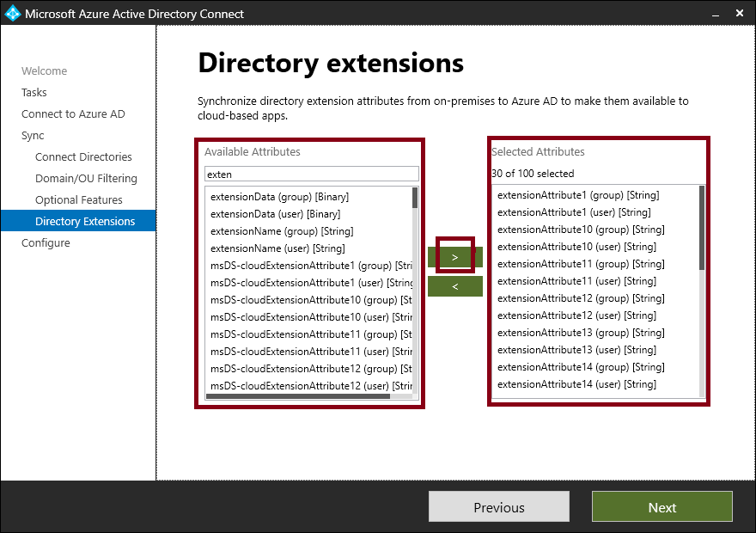Select extensionAttribute14 (user) in selected list
This screenshot has height=533, width=756.
(576, 384)
